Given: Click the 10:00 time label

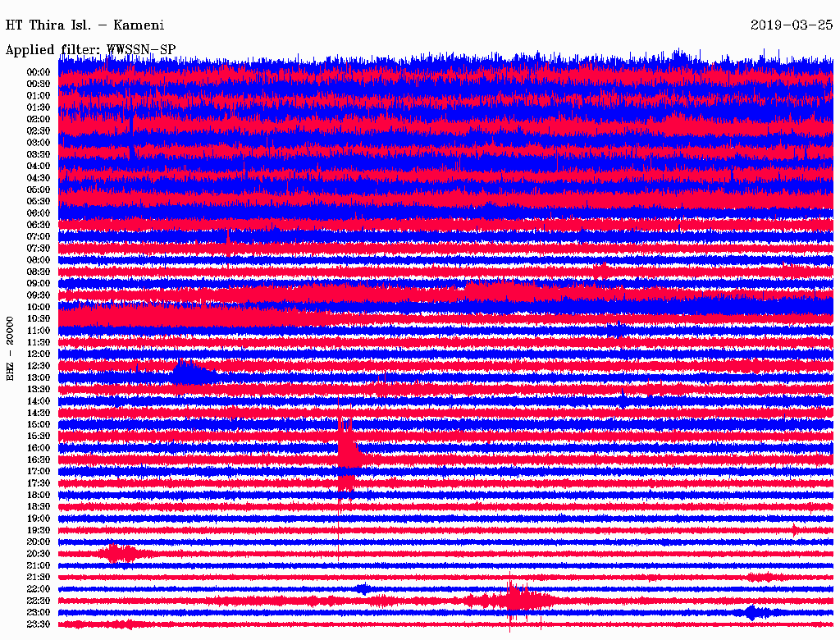Looking at the screenshot, I should tap(39, 307).
